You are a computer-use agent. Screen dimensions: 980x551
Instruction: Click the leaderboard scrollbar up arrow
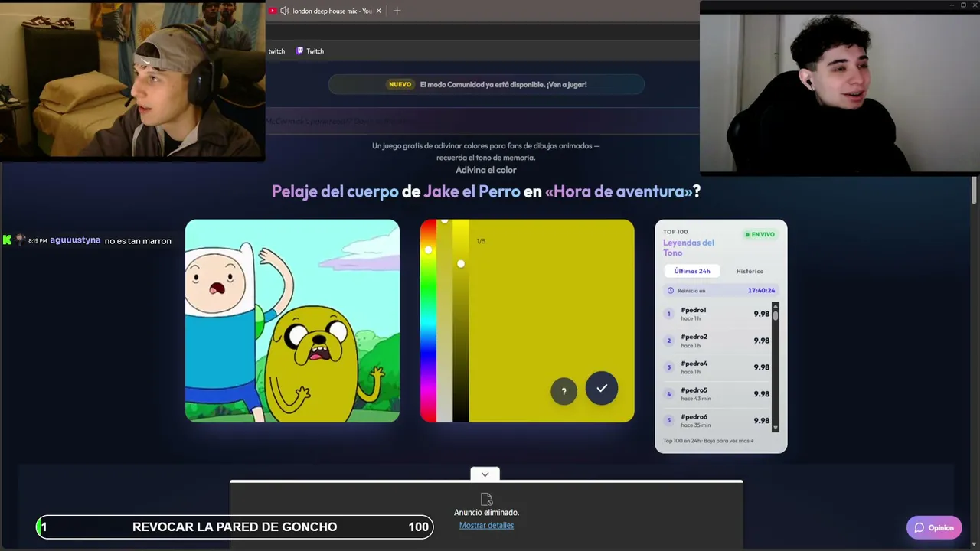776,305
